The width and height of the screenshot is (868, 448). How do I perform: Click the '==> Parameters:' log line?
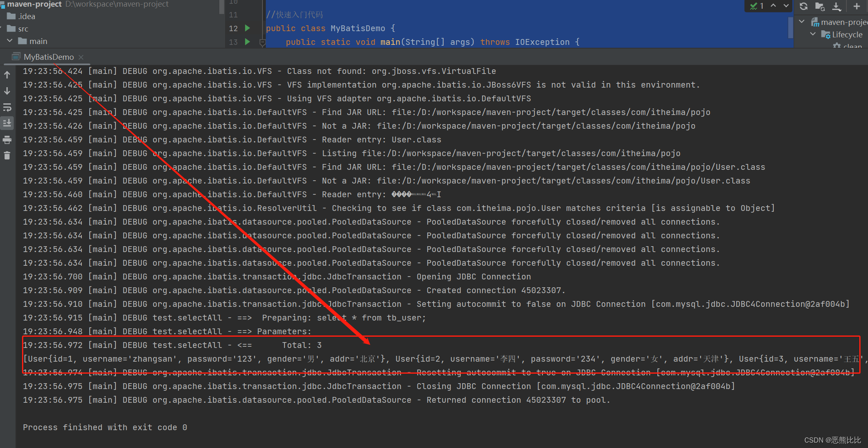click(167, 331)
